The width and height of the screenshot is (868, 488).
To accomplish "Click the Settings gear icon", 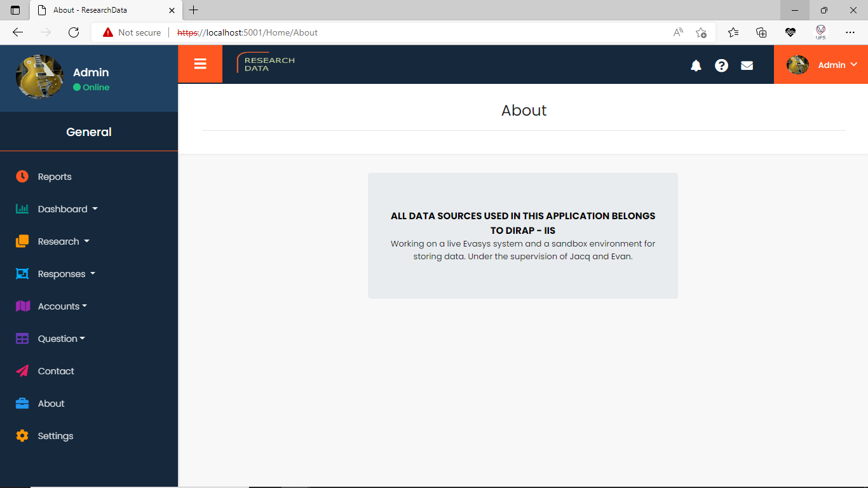I will point(22,436).
